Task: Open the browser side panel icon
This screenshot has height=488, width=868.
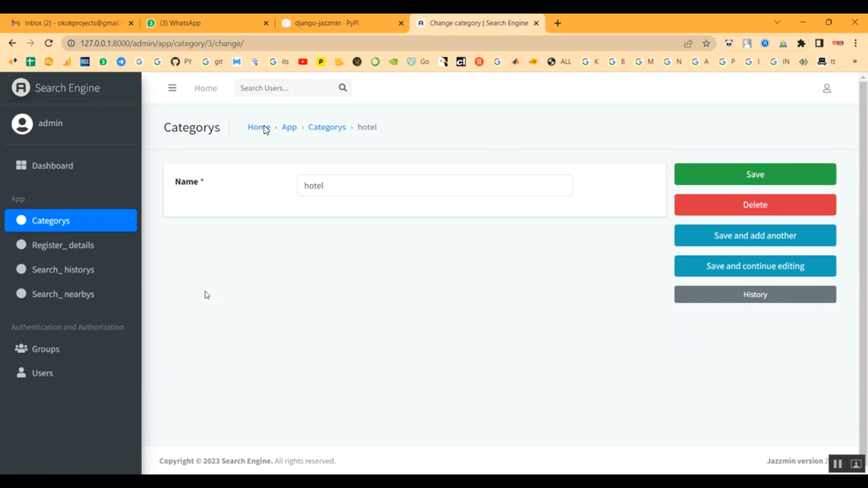Action: [819, 43]
